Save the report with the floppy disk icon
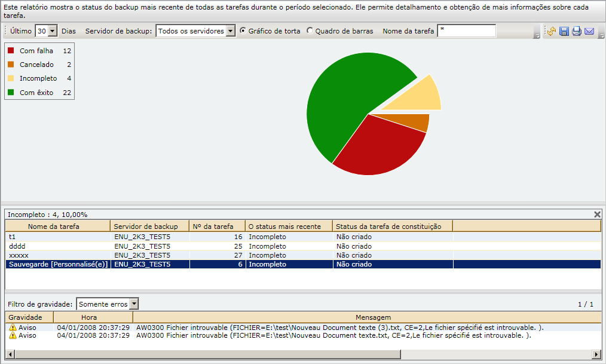 click(x=564, y=31)
